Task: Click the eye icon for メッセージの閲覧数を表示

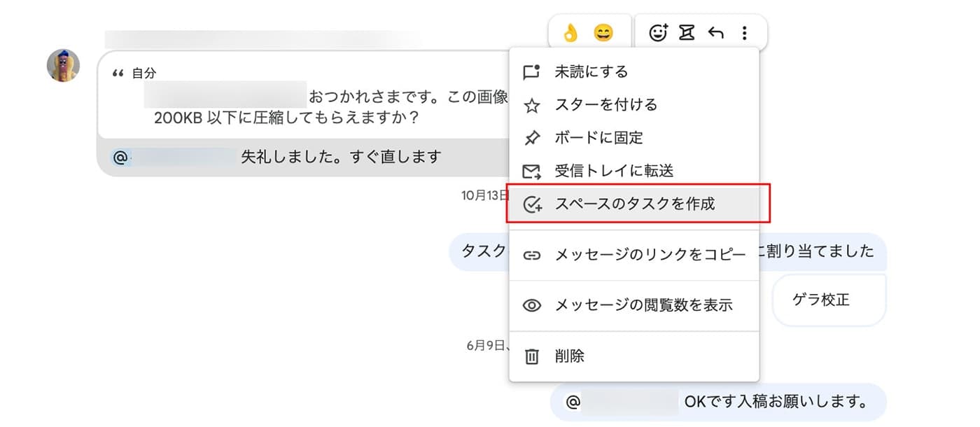Action: pos(532,305)
